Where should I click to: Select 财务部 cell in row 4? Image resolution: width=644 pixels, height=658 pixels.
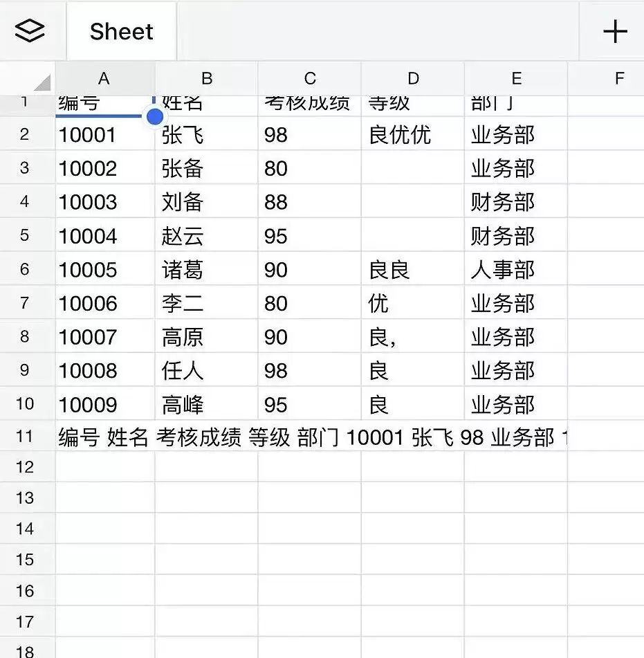(516, 201)
